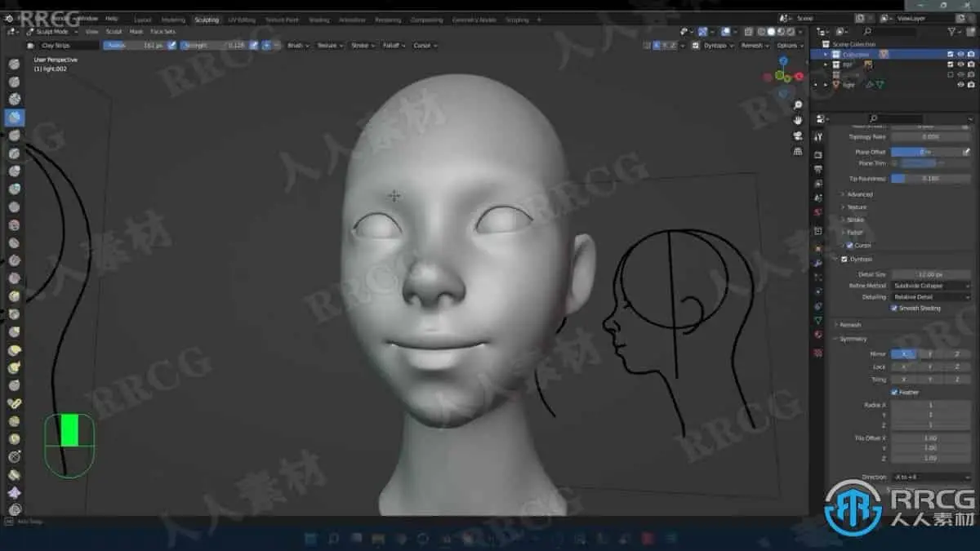This screenshot has height=551, width=980.
Task: Adjust the brush Radius slider
Action: pyautogui.click(x=134, y=46)
